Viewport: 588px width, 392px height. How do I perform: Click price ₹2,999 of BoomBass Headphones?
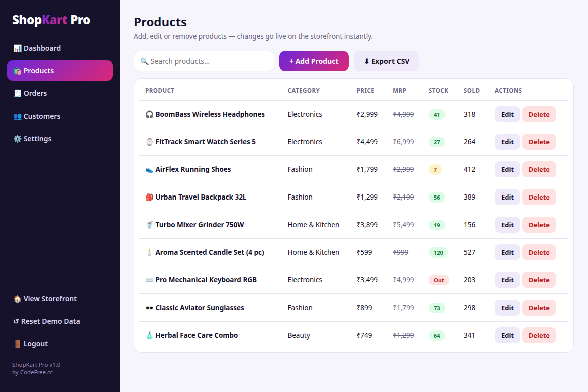point(367,114)
